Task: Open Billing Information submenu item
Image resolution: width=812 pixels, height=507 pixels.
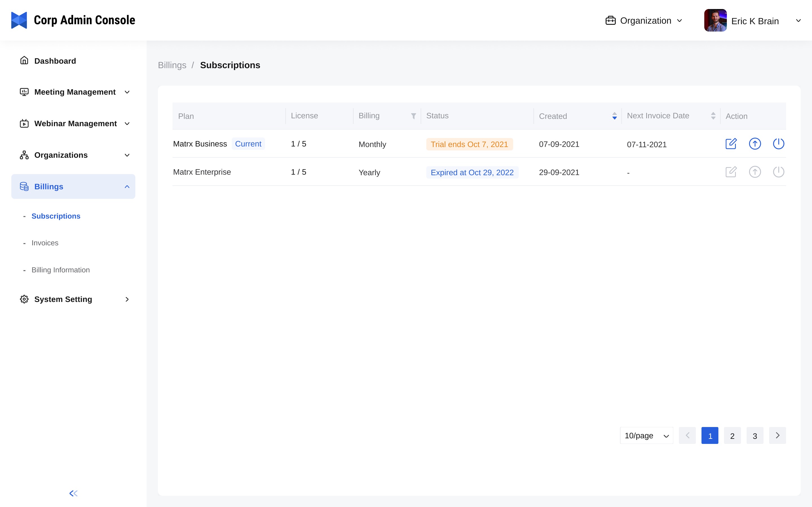Action: (60, 270)
